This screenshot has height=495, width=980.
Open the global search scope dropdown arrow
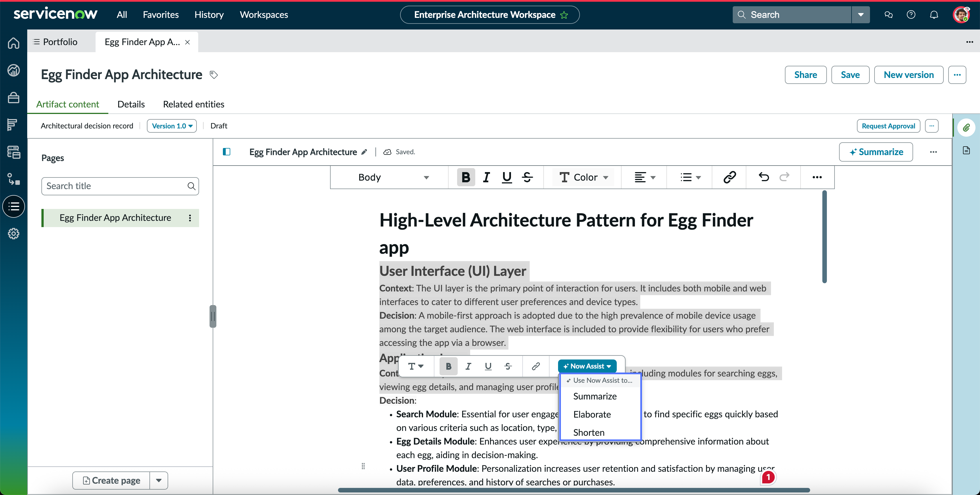pyautogui.click(x=861, y=15)
